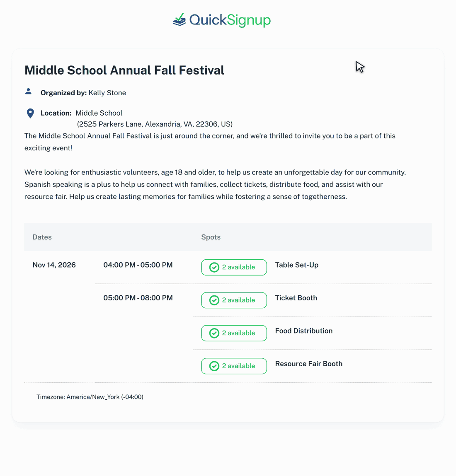
Task: Click the Table Set-Up checkmark icon
Action: (214, 268)
